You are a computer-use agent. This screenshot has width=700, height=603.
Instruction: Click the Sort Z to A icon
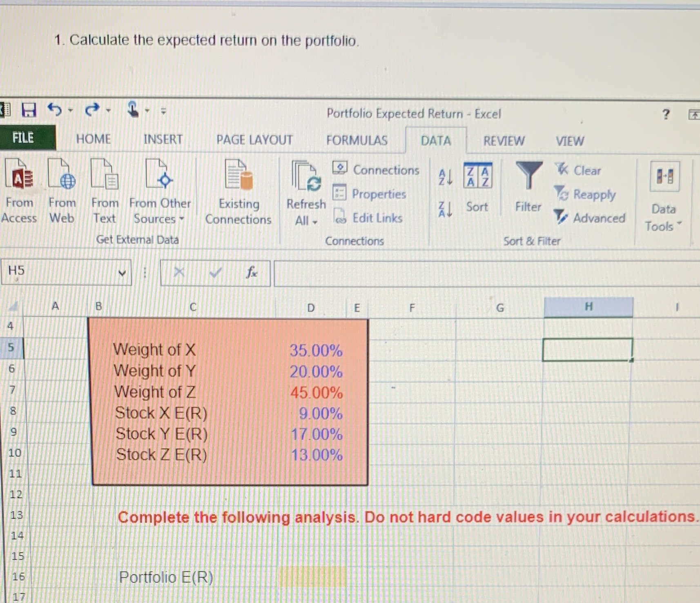point(445,209)
